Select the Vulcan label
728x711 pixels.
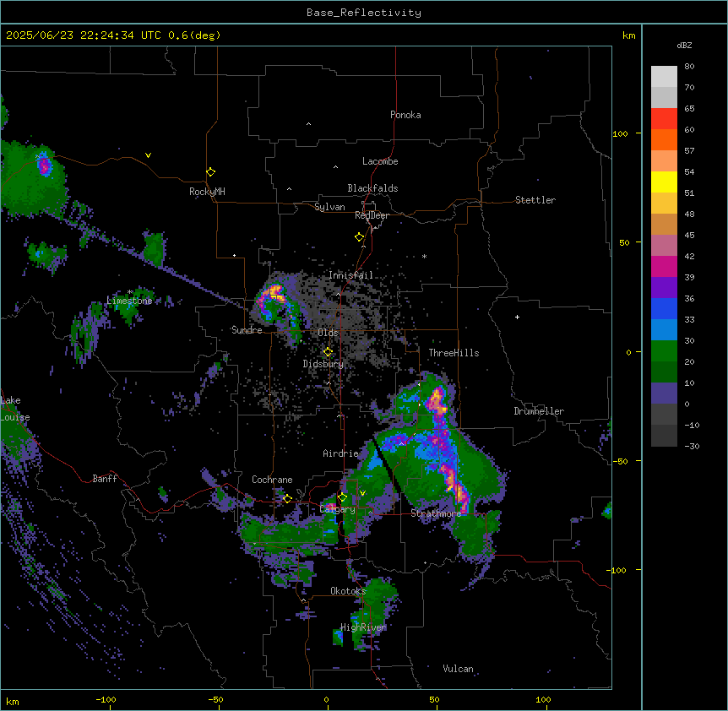(458, 669)
